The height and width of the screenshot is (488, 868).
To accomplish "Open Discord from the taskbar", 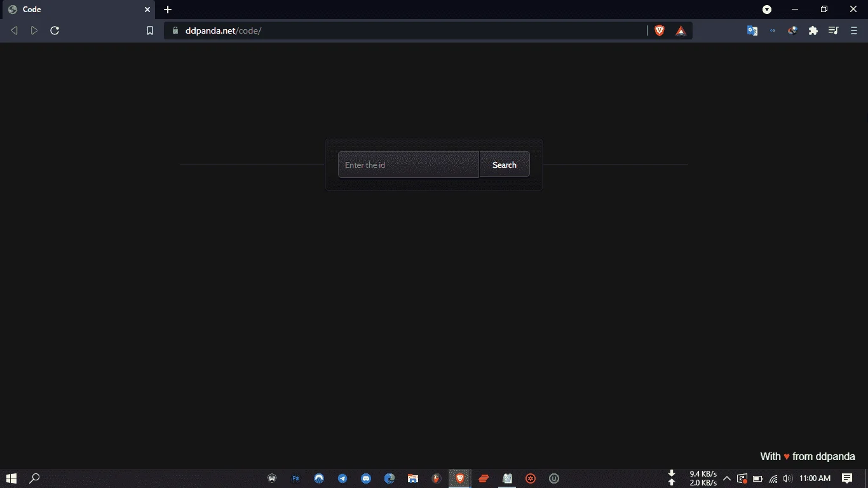I will (366, 478).
